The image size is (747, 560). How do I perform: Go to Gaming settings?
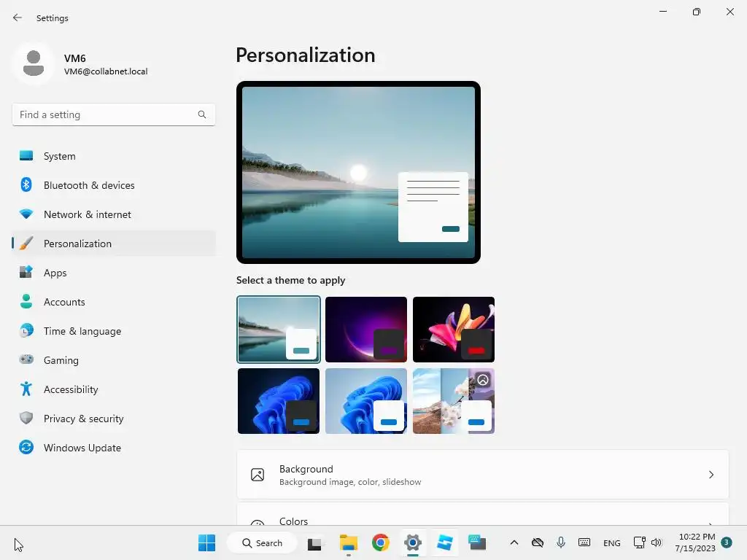(113, 360)
